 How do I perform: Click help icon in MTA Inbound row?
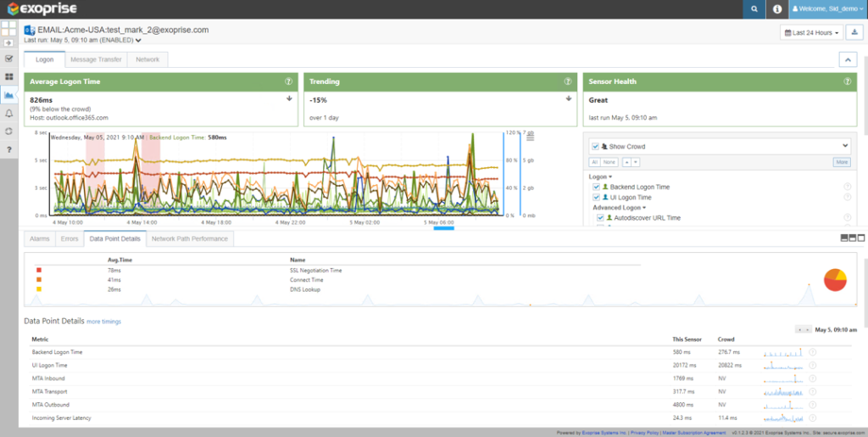tap(813, 378)
